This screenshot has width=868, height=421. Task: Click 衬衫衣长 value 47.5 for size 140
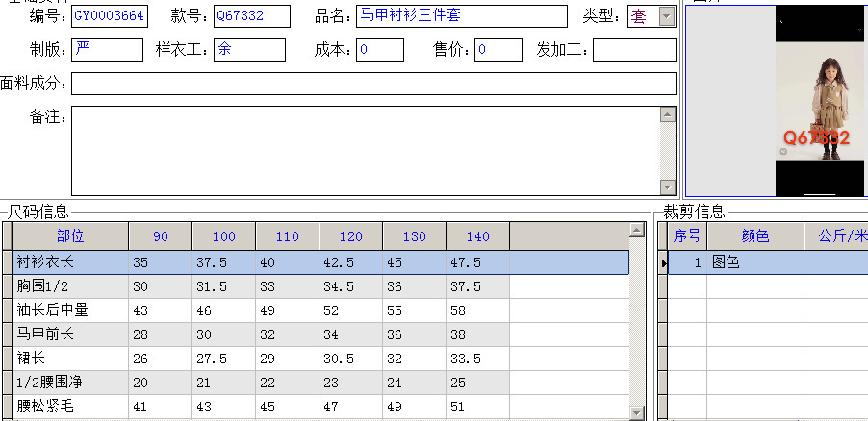(477, 262)
